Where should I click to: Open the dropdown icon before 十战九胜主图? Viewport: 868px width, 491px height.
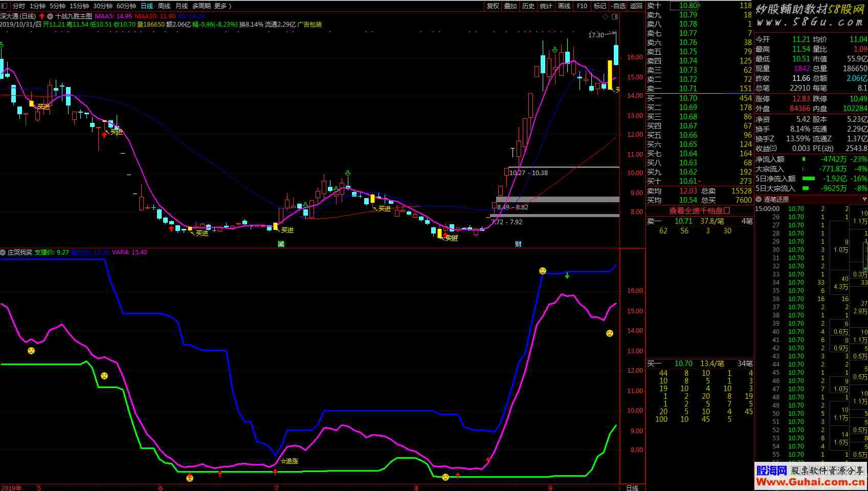(x=50, y=16)
